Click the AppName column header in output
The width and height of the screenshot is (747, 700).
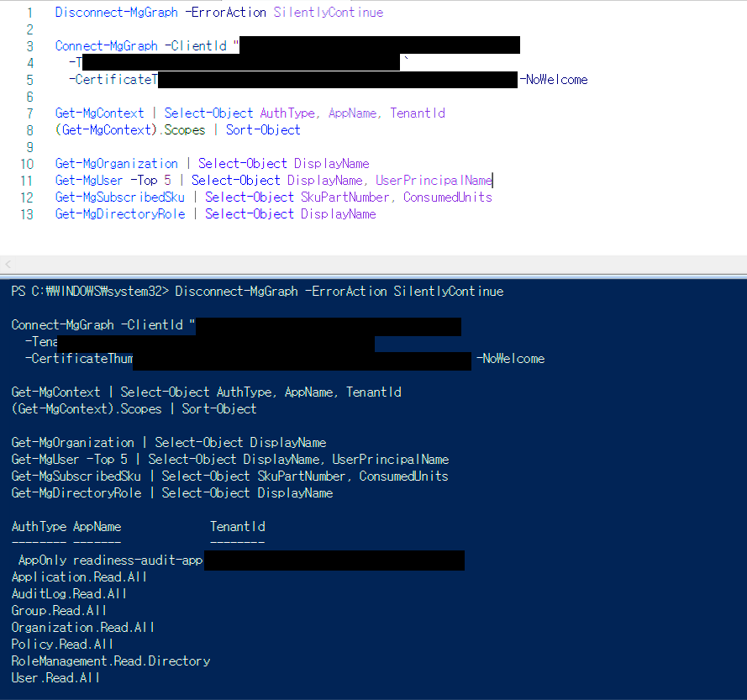click(97, 527)
